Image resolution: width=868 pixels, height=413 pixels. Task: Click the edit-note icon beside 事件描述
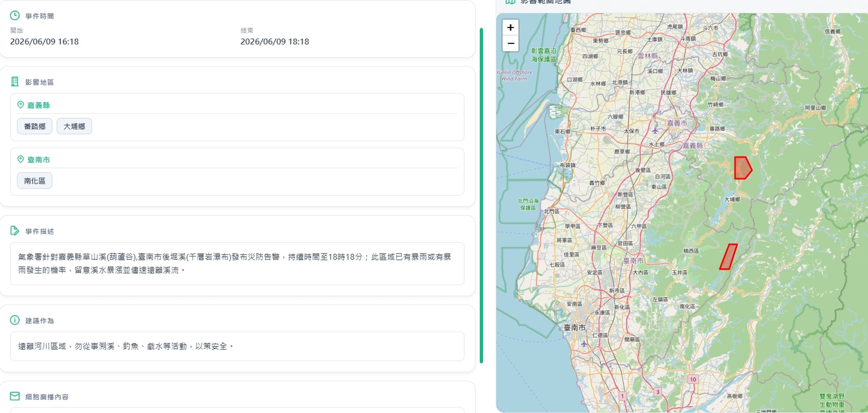click(15, 231)
